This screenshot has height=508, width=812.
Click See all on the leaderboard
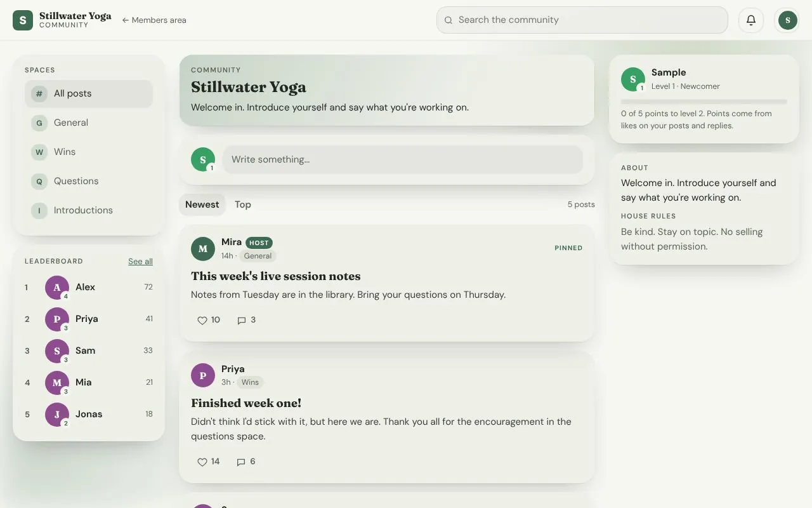[140, 261]
